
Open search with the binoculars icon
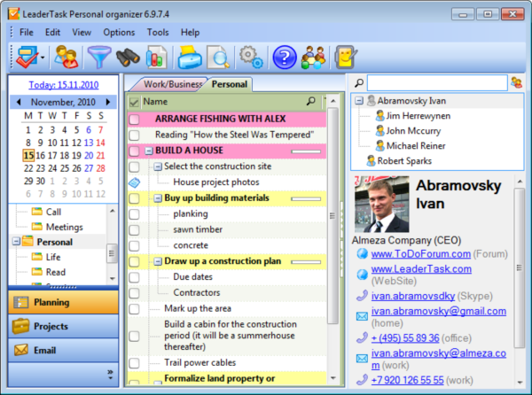click(x=127, y=58)
